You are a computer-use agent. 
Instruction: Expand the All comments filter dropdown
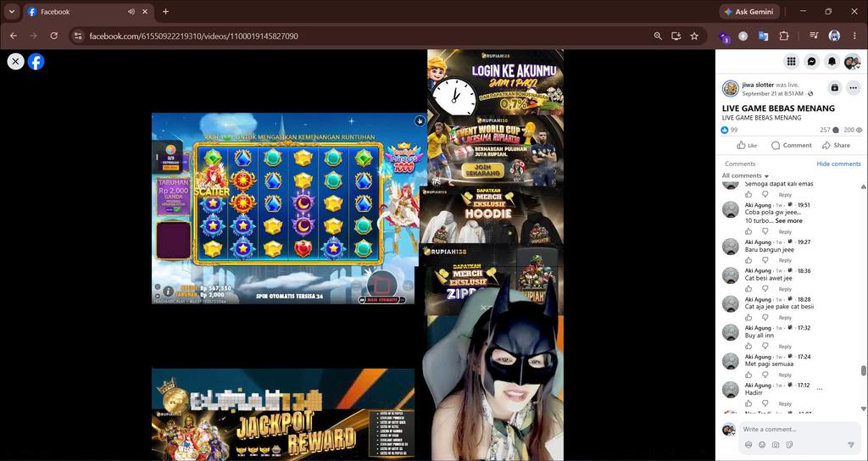tap(745, 175)
